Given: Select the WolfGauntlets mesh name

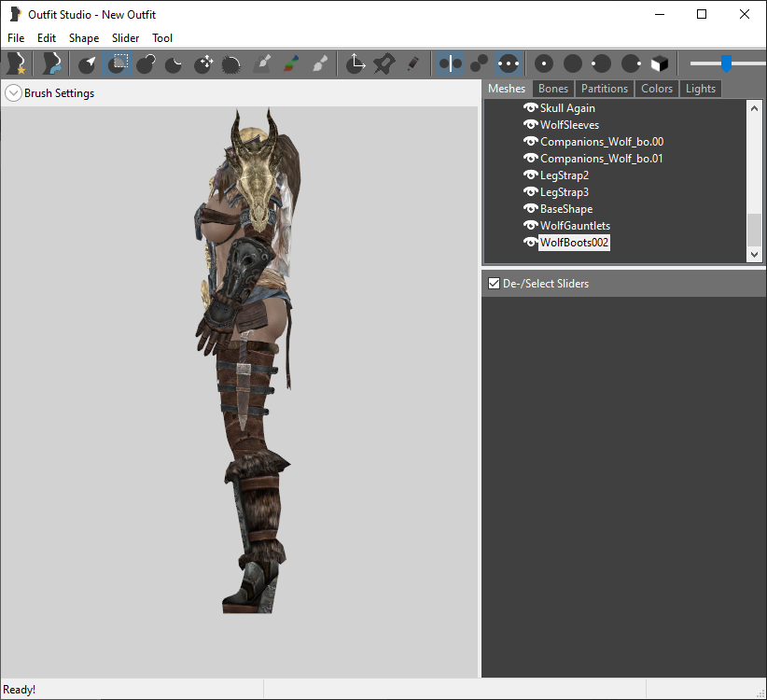Looking at the screenshot, I should (x=575, y=226).
